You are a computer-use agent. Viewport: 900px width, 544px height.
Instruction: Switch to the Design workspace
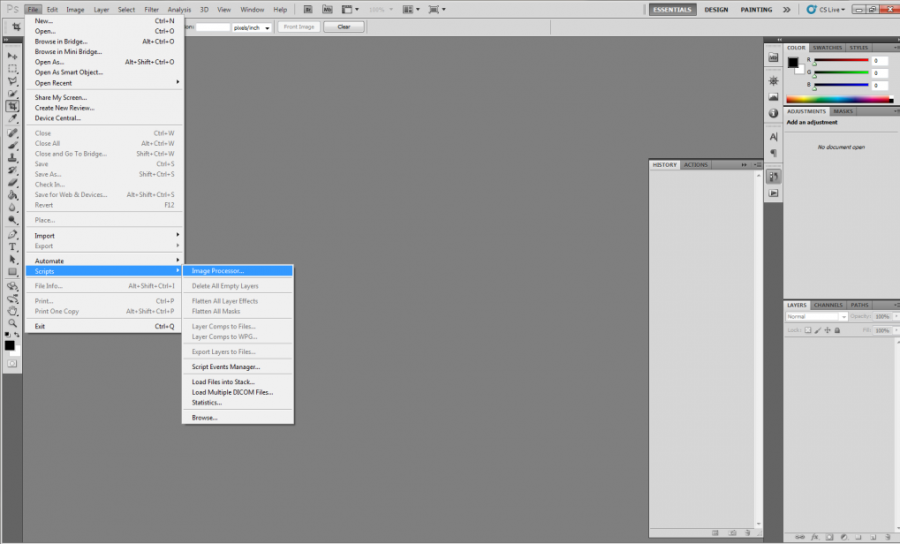(x=716, y=9)
